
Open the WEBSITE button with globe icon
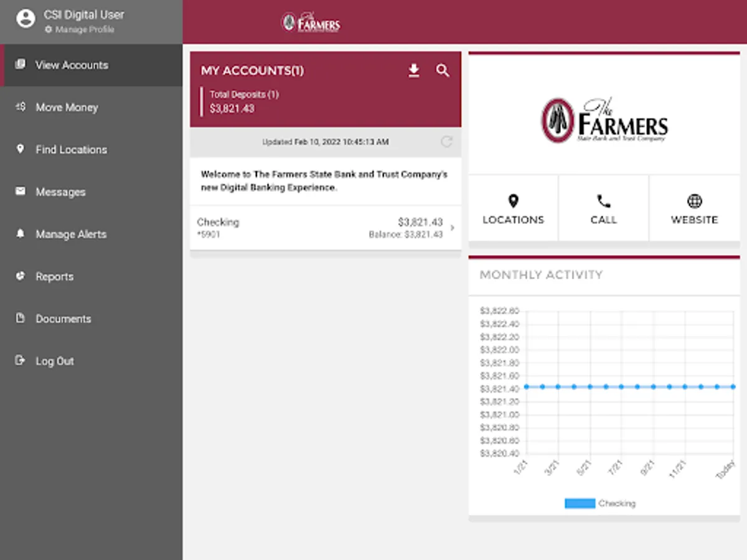694,209
